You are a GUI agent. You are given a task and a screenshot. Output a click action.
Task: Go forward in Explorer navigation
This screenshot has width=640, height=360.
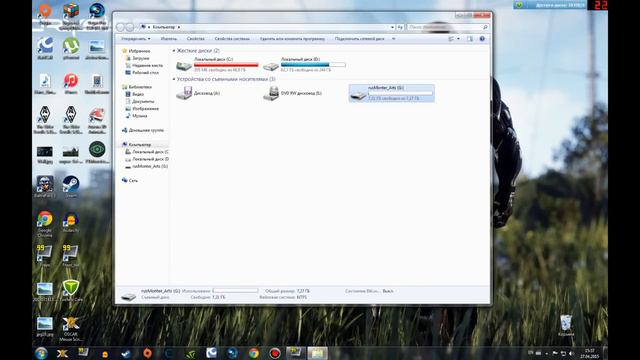click(x=129, y=27)
